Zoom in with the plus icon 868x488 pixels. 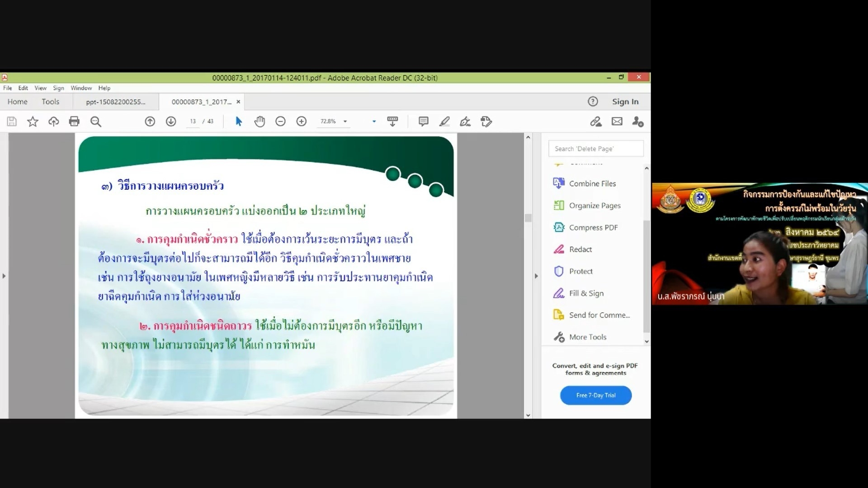(x=302, y=122)
